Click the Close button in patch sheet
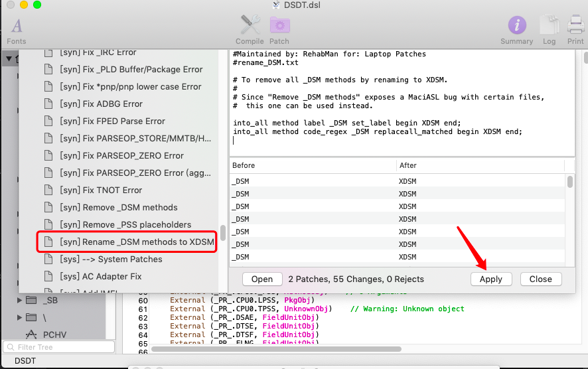The height and width of the screenshot is (369, 588). (x=541, y=279)
